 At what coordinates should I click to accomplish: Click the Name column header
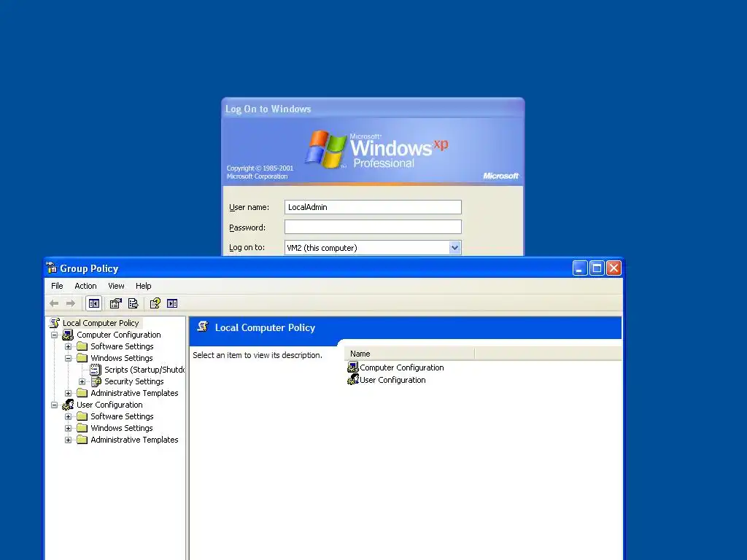[x=409, y=354]
